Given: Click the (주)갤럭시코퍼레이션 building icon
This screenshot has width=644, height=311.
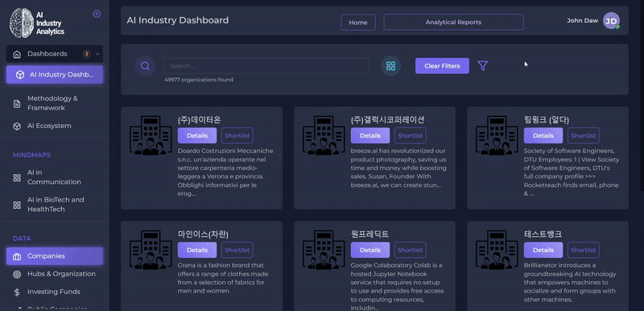Looking at the screenshot, I should click(x=324, y=135).
